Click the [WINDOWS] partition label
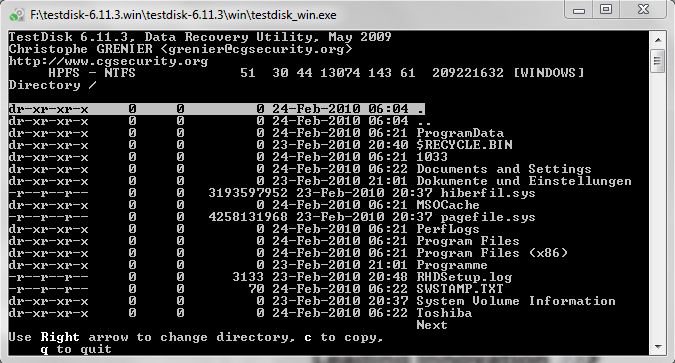The image size is (675, 363). point(549,73)
